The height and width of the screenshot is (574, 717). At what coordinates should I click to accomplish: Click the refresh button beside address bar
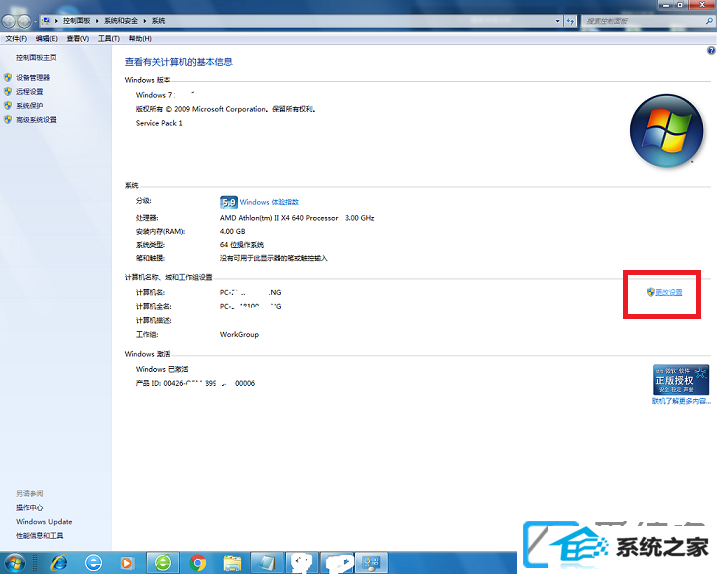[x=570, y=21]
